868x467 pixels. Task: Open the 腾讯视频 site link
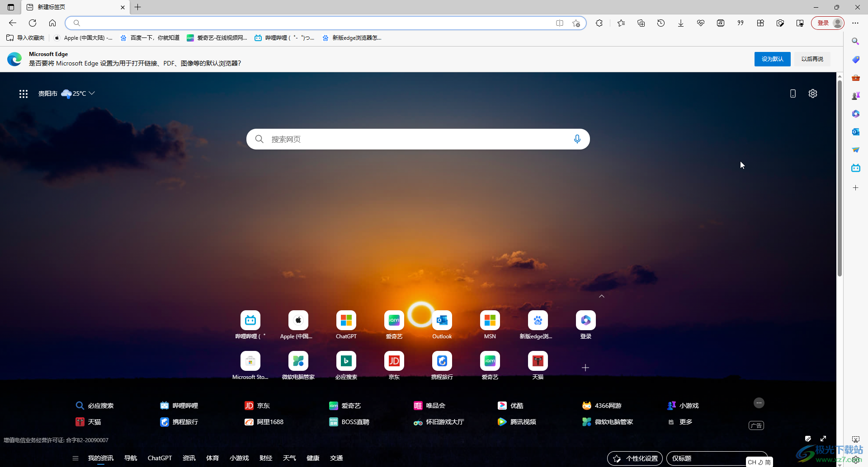517,422
